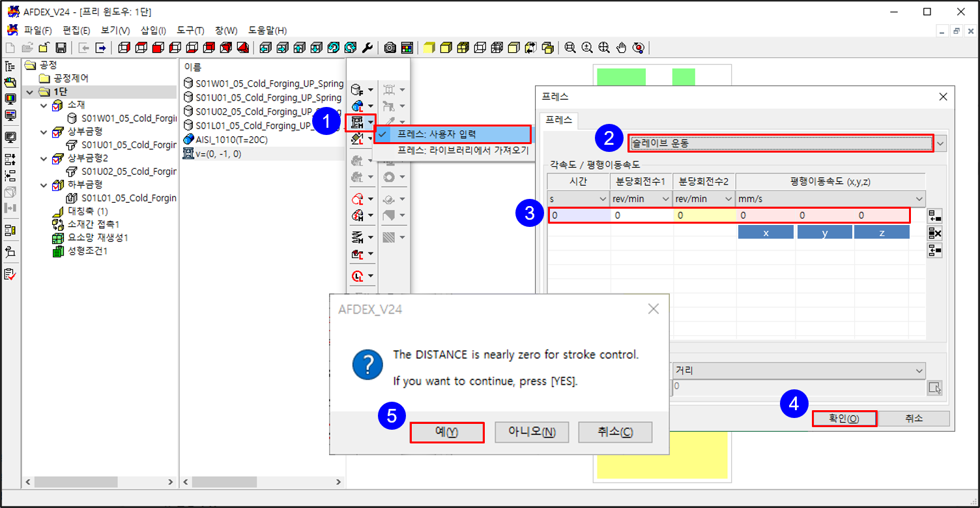Click the Save (floppy disk) toolbar icon
This screenshot has height=508, width=980.
coord(61,47)
